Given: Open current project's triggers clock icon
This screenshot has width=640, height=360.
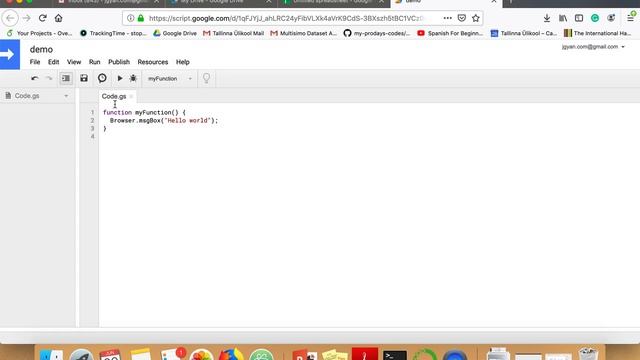Looking at the screenshot, I should (x=102, y=78).
